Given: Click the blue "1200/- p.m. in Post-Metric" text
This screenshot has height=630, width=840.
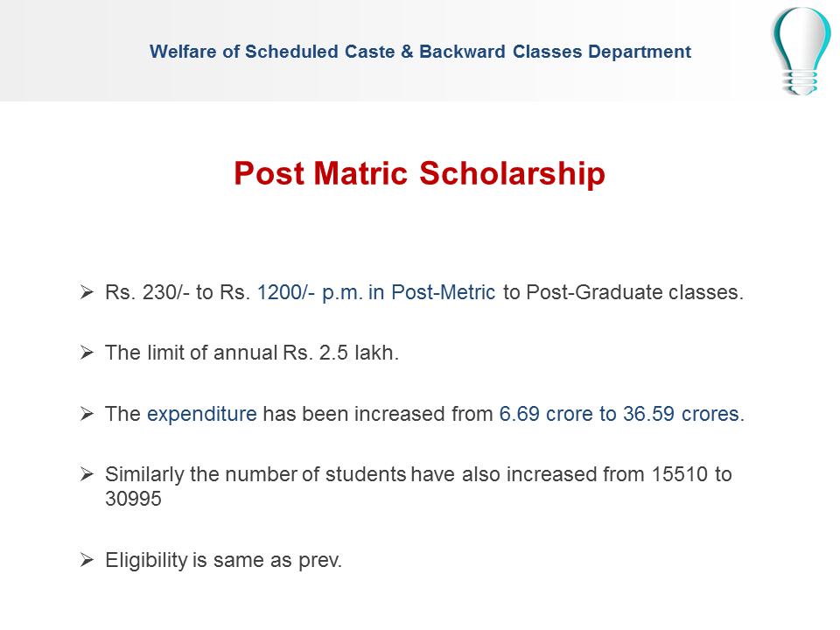Looking at the screenshot, I should tap(376, 292).
